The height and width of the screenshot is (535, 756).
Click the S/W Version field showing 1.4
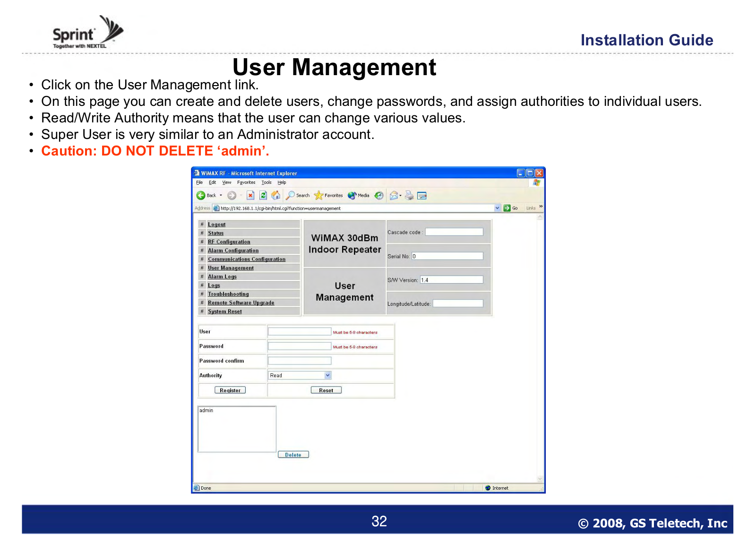tap(452, 280)
